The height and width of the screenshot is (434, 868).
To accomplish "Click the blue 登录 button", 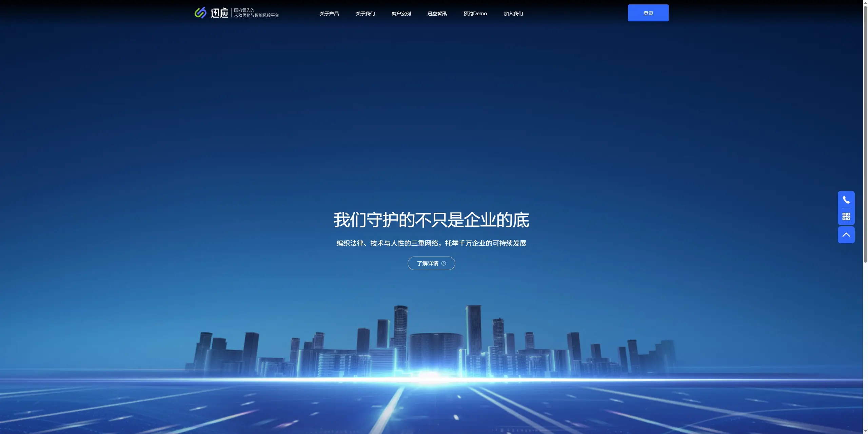I will [x=648, y=13].
